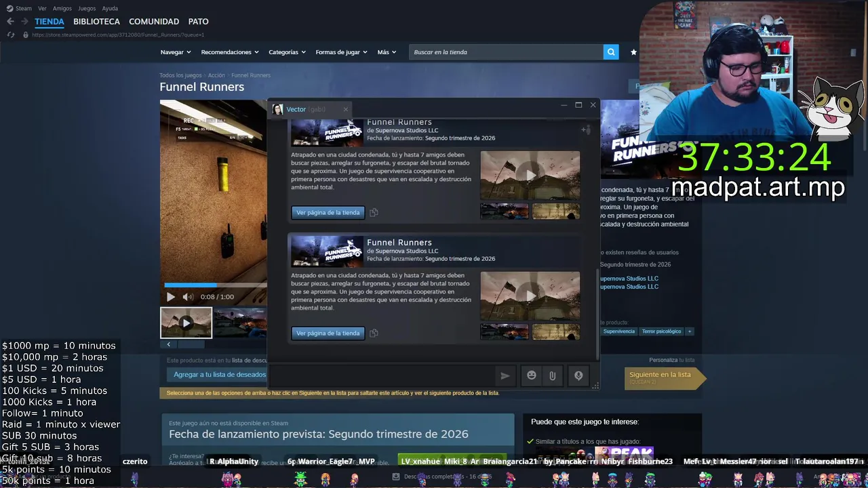The image size is (868, 488).
Task: Open the emoticon picker in chat
Action: pyautogui.click(x=532, y=375)
